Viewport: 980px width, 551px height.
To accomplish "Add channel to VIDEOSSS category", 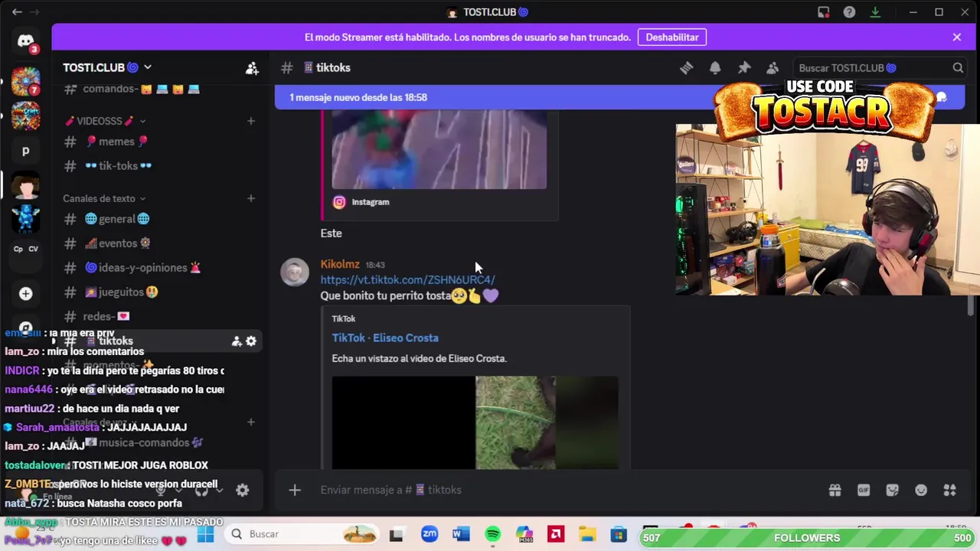I will pos(250,121).
